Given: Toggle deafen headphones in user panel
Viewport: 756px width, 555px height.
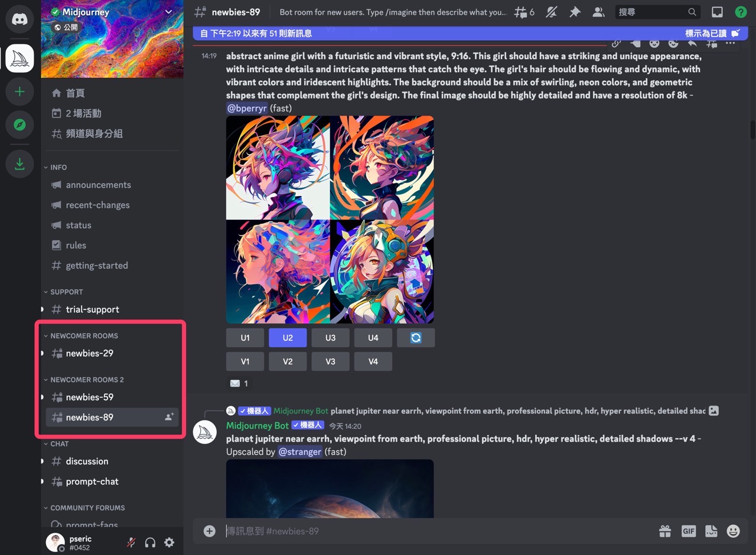Looking at the screenshot, I should pos(150,542).
